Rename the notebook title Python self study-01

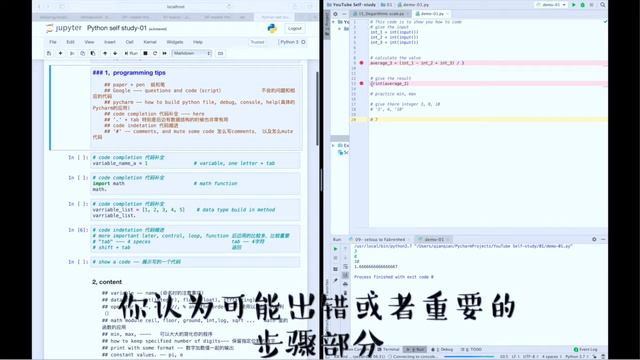(x=117, y=28)
